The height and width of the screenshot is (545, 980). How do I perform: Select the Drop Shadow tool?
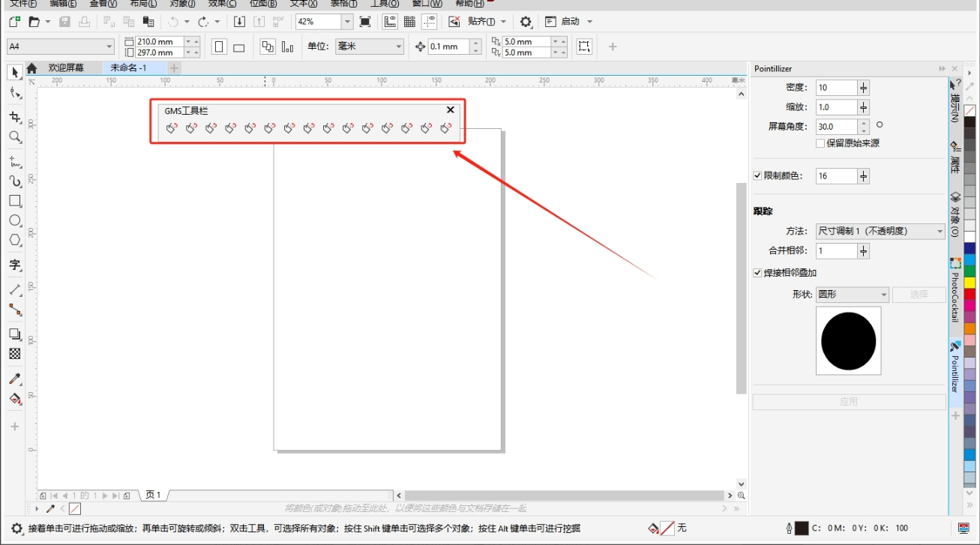15,334
